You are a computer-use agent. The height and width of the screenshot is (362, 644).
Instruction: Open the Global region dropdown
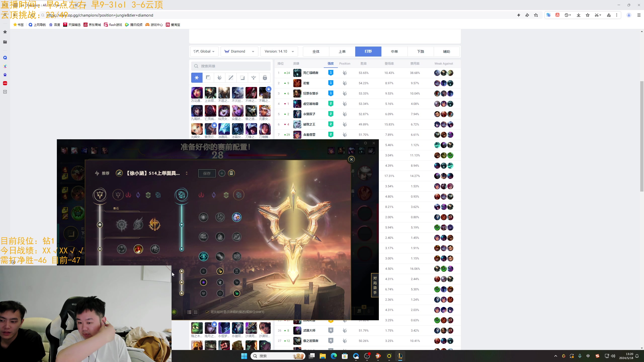[x=205, y=51]
